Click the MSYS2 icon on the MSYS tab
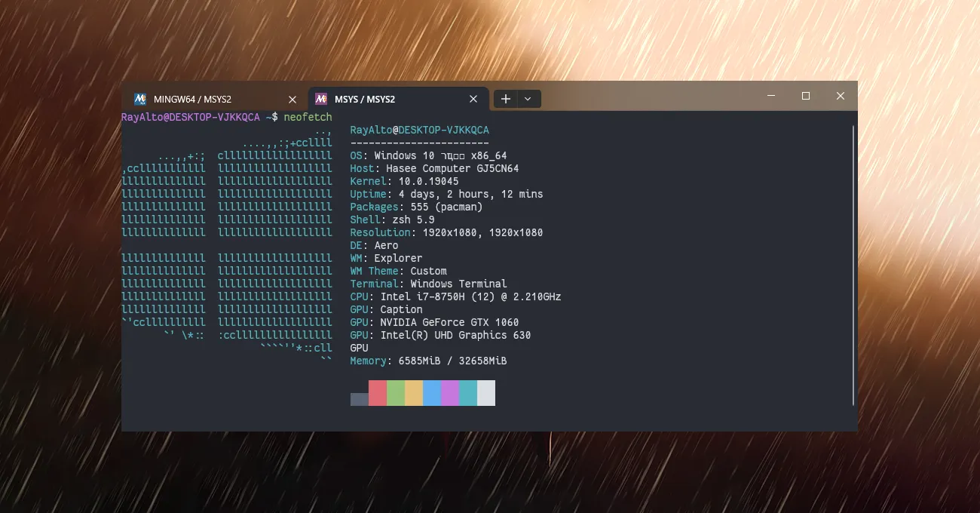 (320, 99)
